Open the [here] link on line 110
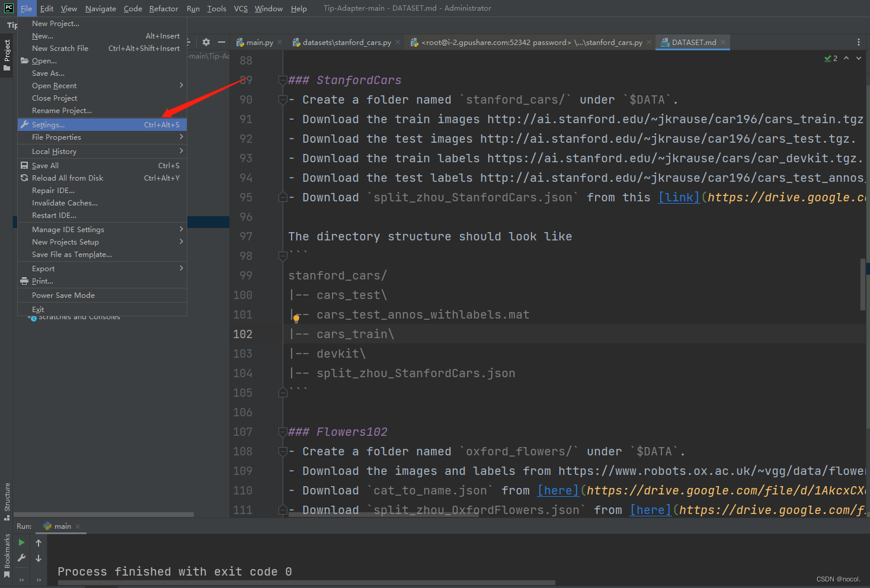 pyautogui.click(x=558, y=490)
